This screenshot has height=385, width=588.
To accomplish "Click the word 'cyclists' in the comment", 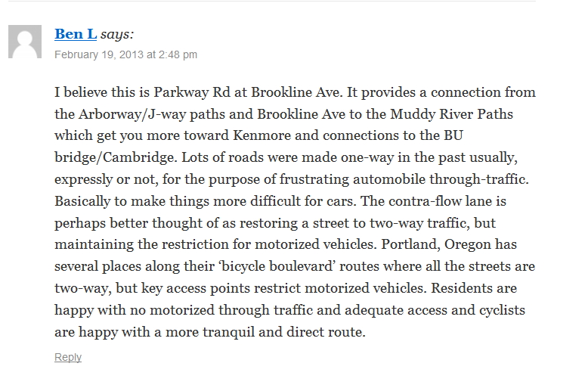I will (x=502, y=311).
